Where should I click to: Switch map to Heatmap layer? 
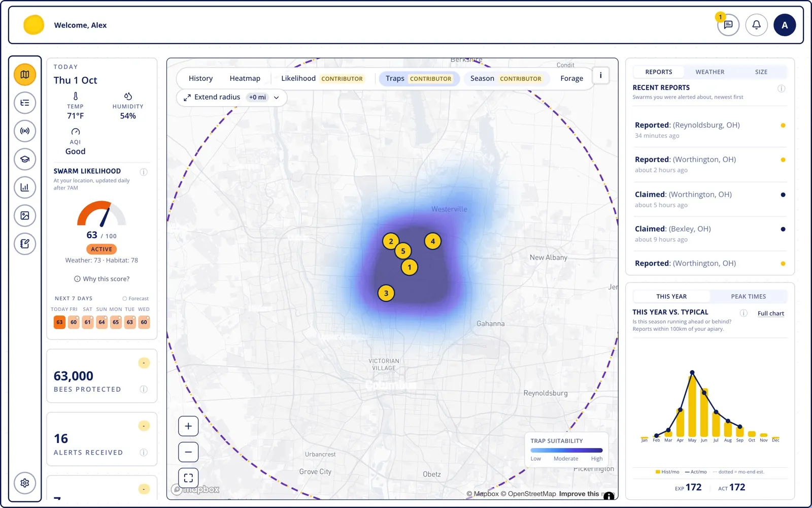click(245, 78)
